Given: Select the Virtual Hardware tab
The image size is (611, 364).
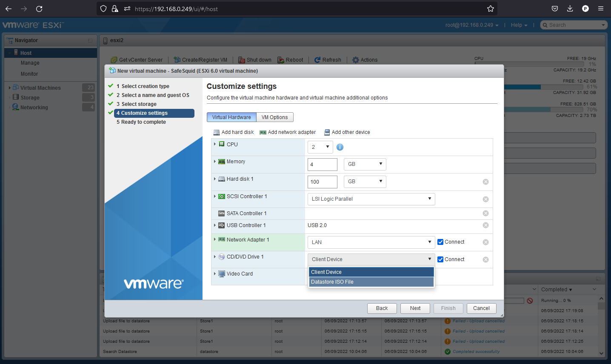Looking at the screenshot, I should [x=231, y=117].
